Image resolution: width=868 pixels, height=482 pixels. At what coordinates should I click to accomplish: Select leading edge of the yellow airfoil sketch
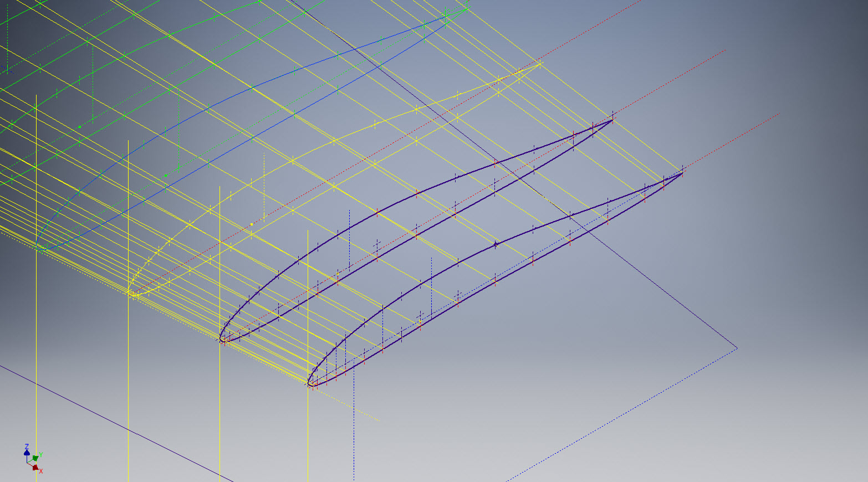tap(130, 292)
